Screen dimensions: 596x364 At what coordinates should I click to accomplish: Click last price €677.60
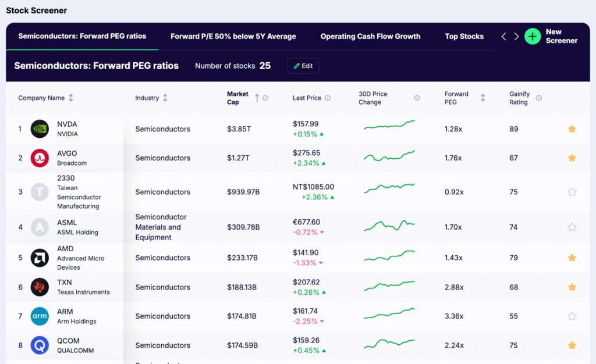tap(306, 222)
